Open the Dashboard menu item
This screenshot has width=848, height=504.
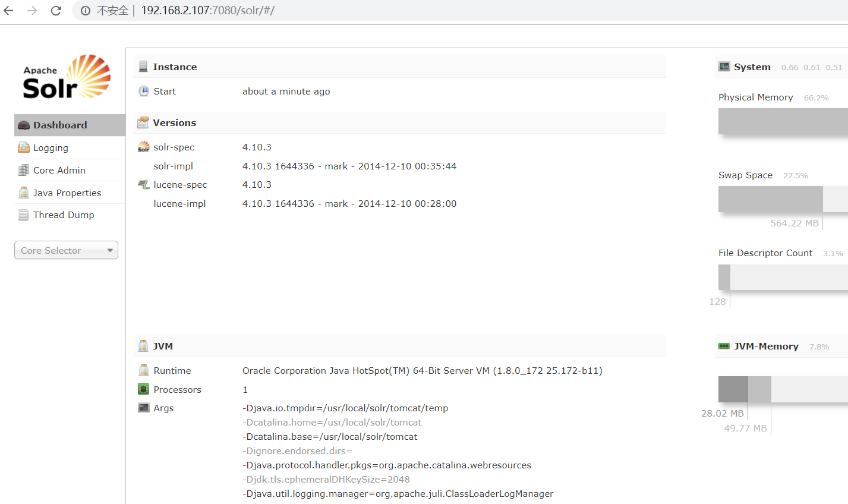[x=70, y=125]
